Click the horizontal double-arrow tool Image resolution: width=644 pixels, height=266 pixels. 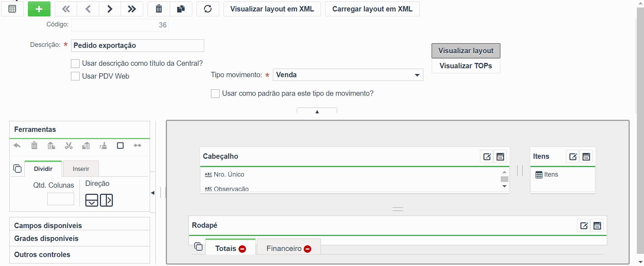(x=138, y=146)
